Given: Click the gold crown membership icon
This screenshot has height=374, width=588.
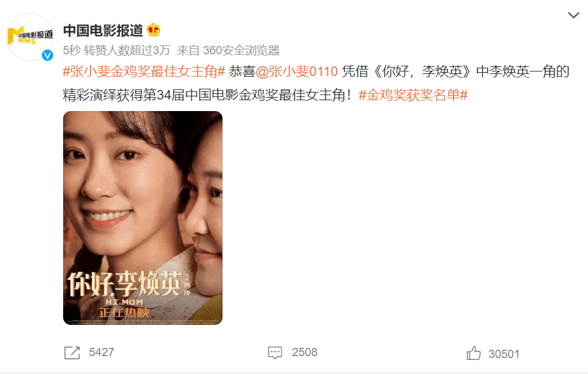Looking at the screenshot, I should (153, 30).
